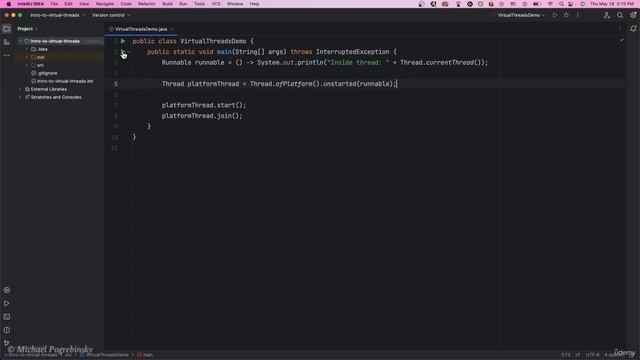
Task: Open the macOS Control Center
Action: (x=571, y=4)
